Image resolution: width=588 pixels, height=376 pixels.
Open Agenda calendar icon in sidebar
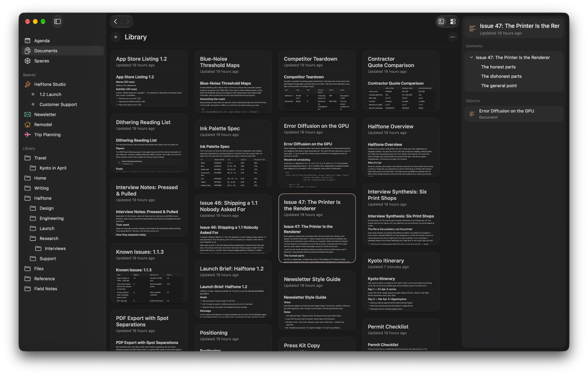coord(28,41)
